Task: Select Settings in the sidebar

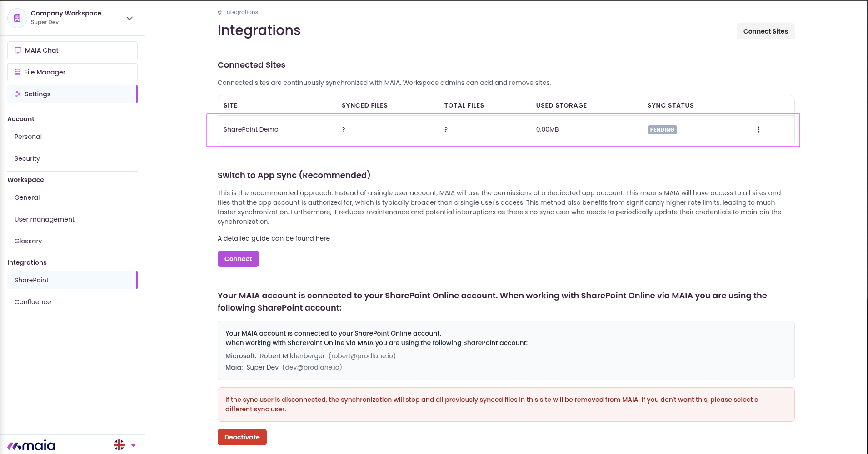Action: point(72,94)
